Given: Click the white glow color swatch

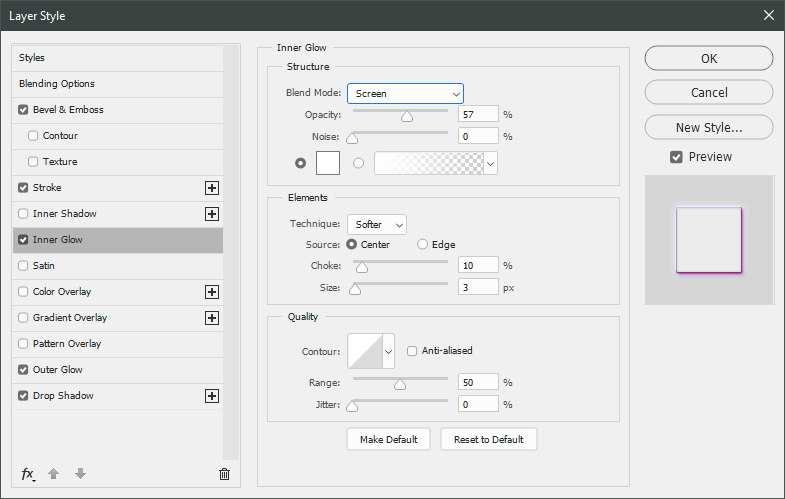Looking at the screenshot, I should pyautogui.click(x=329, y=162).
